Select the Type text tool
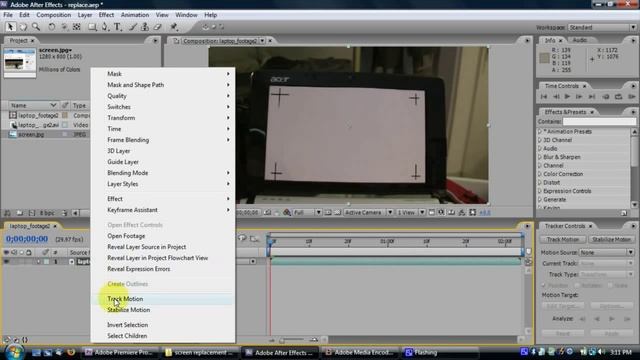This screenshot has height=360, width=640. tap(118, 27)
